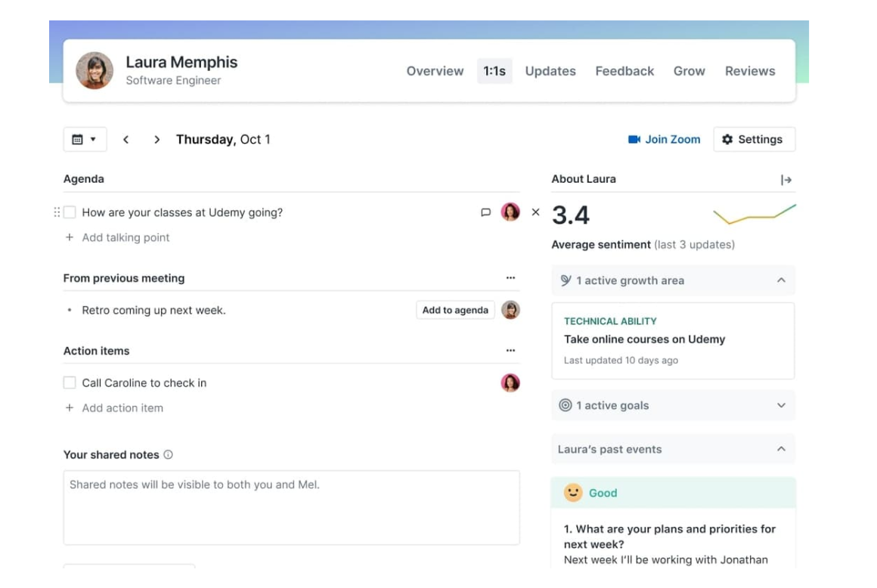Click the TECHNICAL ABILITY label
The height and width of the screenshot is (588, 877).
pyautogui.click(x=610, y=321)
